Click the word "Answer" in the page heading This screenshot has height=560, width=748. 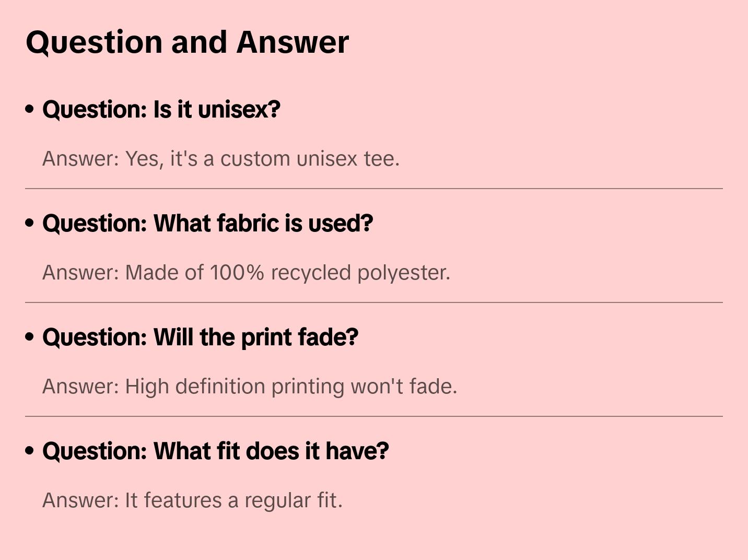293,42
